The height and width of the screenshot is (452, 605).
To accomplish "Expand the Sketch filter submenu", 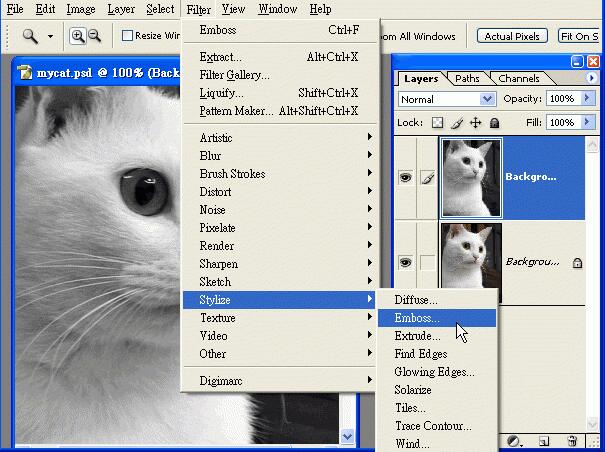I will pyautogui.click(x=279, y=282).
